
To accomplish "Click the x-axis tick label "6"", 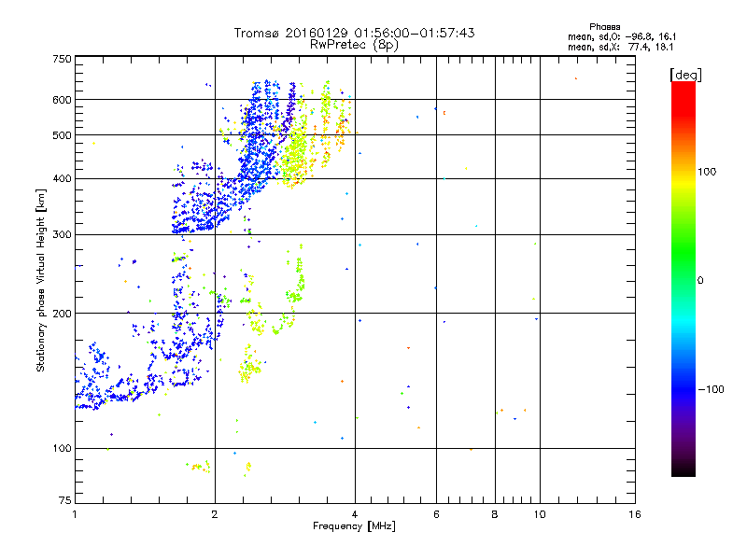I will [436, 514].
